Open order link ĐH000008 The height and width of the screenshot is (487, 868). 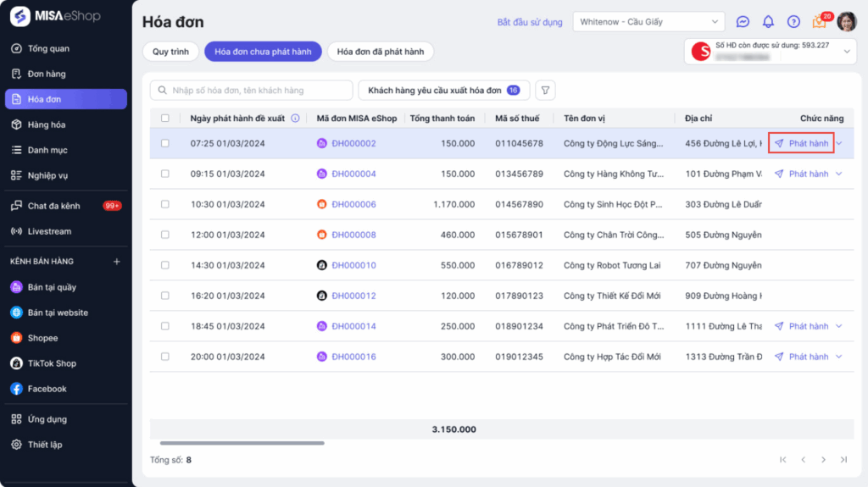pyautogui.click(x=353, y=235)
